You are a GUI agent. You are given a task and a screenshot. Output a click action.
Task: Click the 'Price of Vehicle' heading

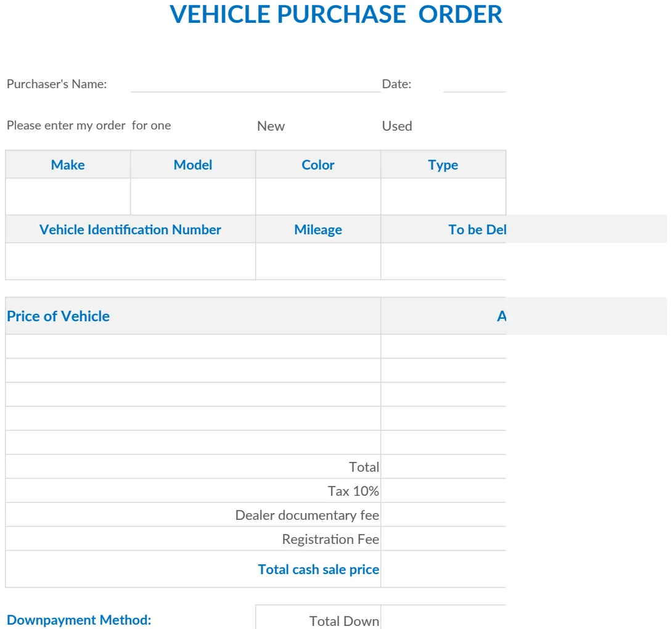(59, 316)
